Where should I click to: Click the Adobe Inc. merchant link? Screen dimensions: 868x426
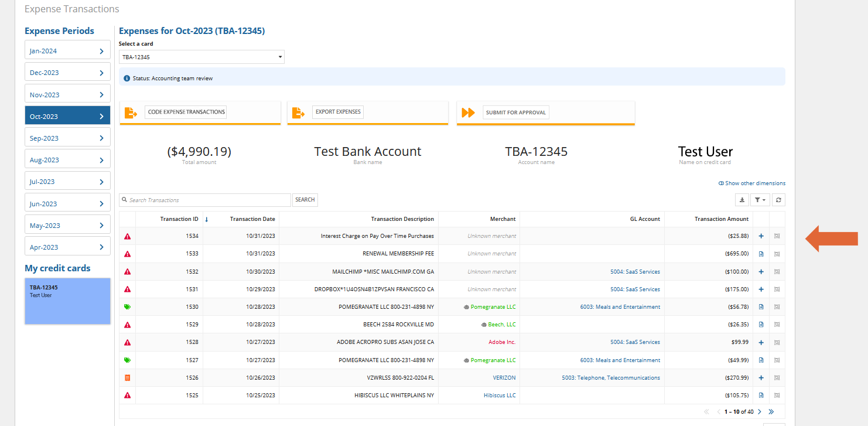click(x=502, y=342)
